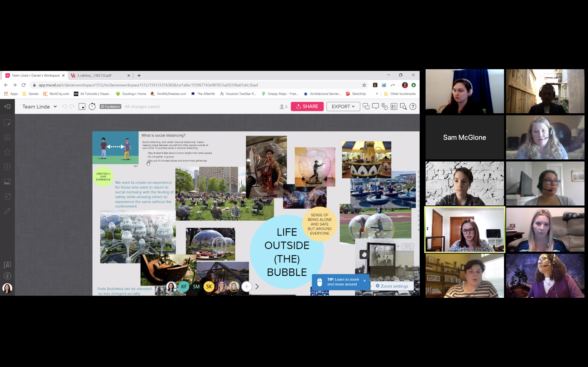The image size is (588, 367).
Task: Switch to 3_rabitoy__1382132.pdf tab
Action: pos(94,75)
